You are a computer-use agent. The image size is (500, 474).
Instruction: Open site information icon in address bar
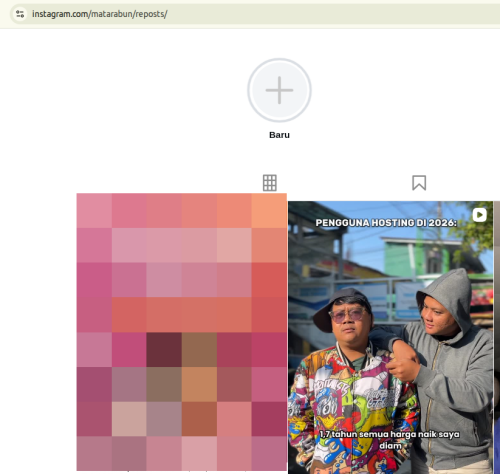[20, 14]
